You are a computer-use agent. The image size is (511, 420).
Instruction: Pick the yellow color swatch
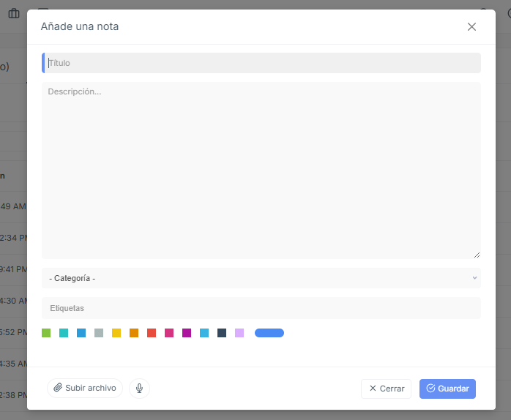(x=116, y=333)
